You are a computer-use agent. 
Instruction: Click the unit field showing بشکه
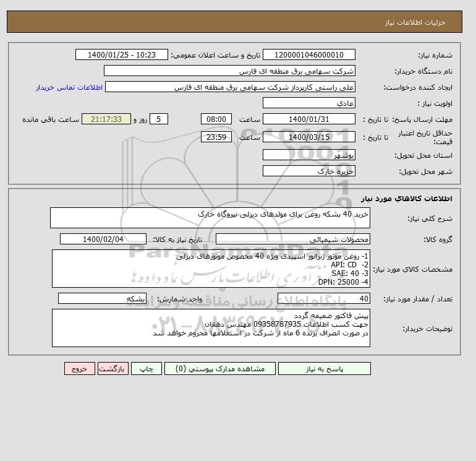pyautogui.click(x=102, y=299)
